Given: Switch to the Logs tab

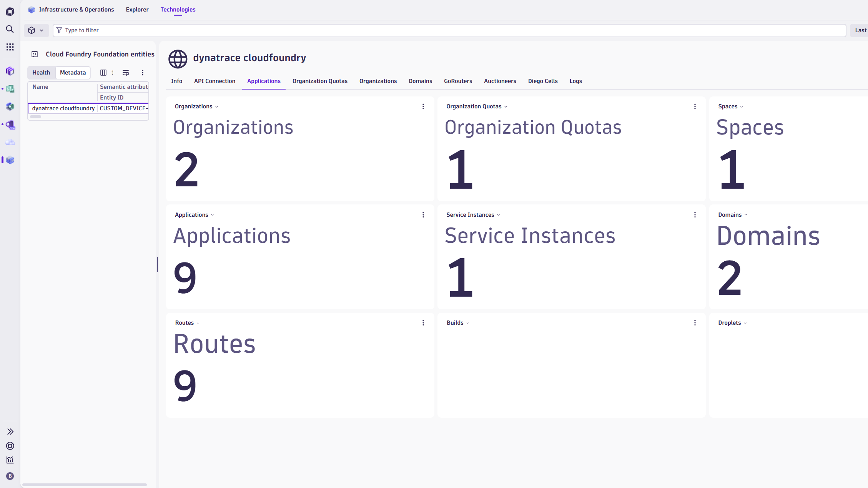Looking at the screenshot, I should tap(575, 81).
